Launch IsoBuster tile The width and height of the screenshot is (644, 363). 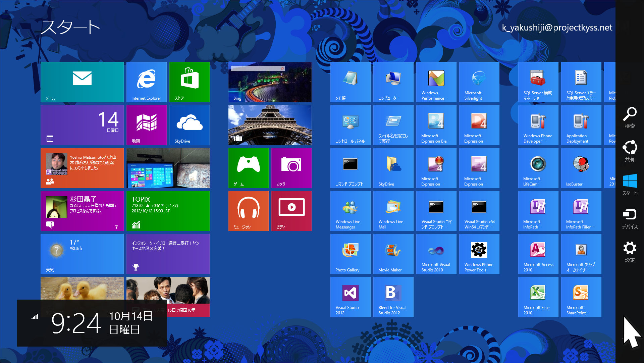click(x=581, y=168)
